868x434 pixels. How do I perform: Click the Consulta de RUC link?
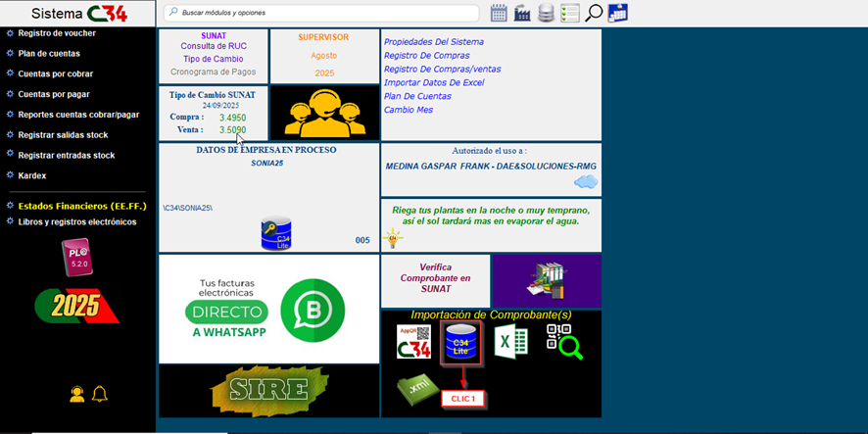click(213, 46)
